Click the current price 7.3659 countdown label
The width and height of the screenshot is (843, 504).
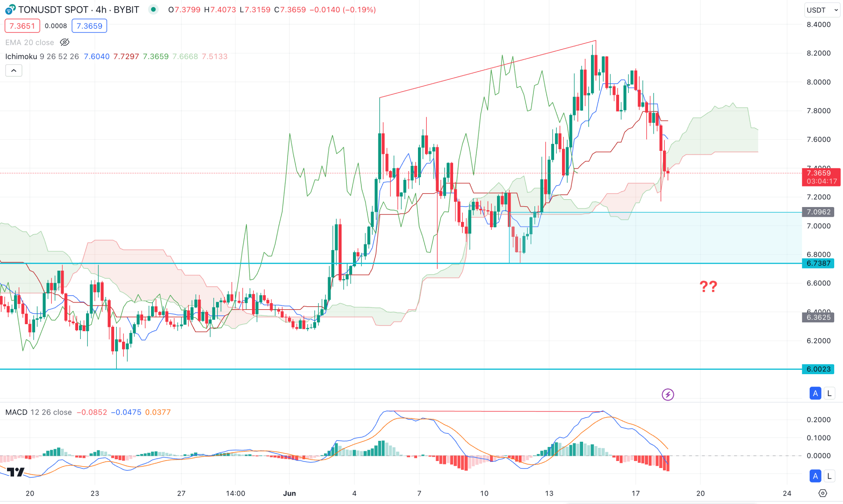click(821, 177)
